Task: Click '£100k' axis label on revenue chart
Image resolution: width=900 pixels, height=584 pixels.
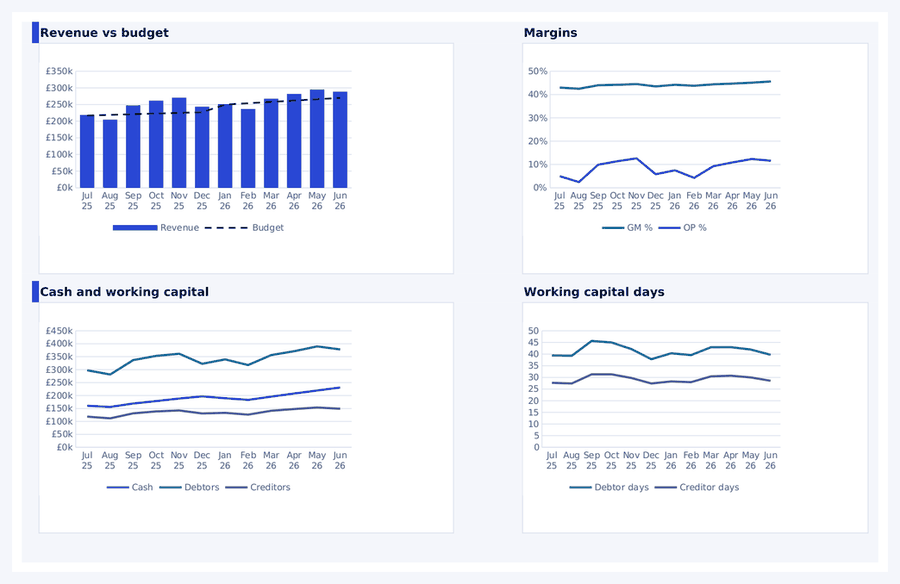Action: pos(59,154)
